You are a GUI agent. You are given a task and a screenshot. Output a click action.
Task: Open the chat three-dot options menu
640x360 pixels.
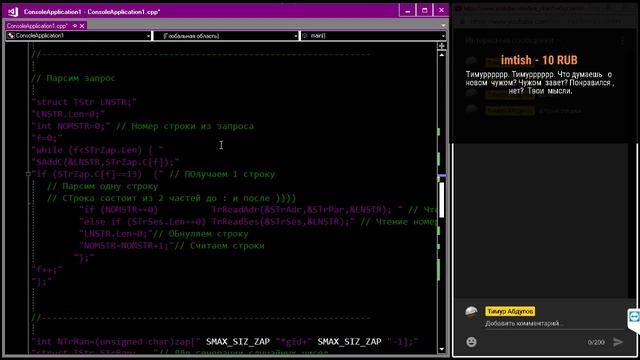[622, 40]
